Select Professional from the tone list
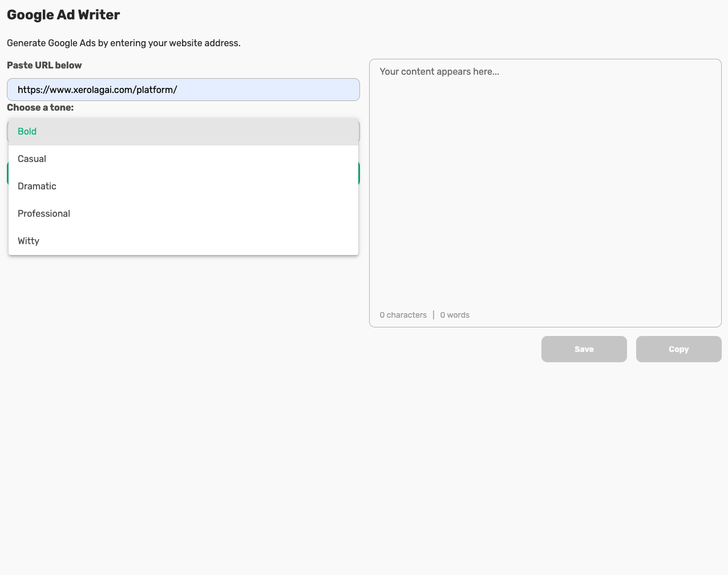This screenshot has width=728, height=575. pos(183,214)
